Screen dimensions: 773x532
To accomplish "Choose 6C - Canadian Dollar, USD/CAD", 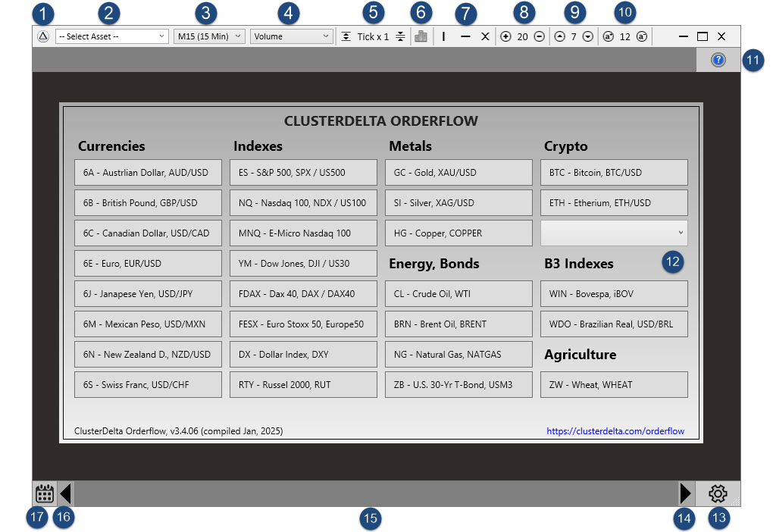I will coord(148,233).
